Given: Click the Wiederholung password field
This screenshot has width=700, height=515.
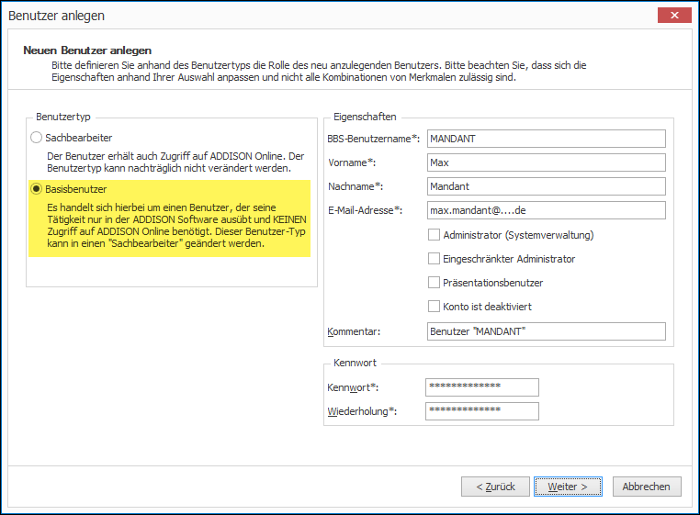Looking at the screenshot, I should (x=482, y=411).
